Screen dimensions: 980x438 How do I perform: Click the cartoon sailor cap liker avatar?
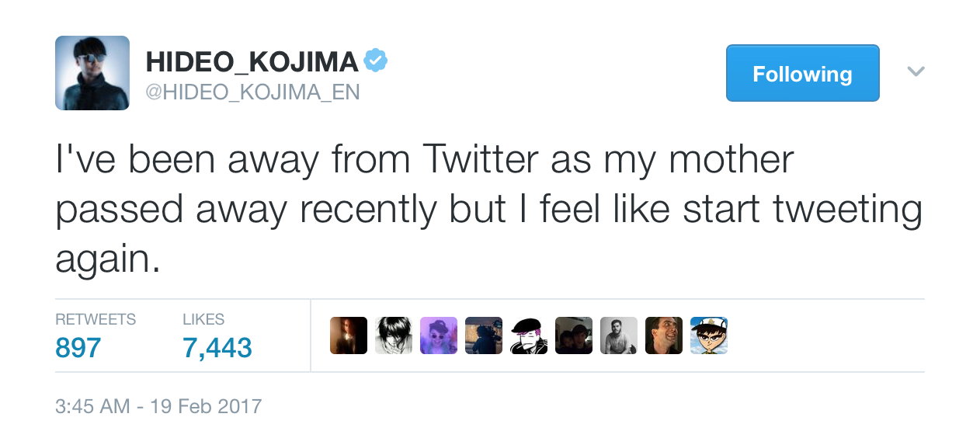[x=709, y=335]
